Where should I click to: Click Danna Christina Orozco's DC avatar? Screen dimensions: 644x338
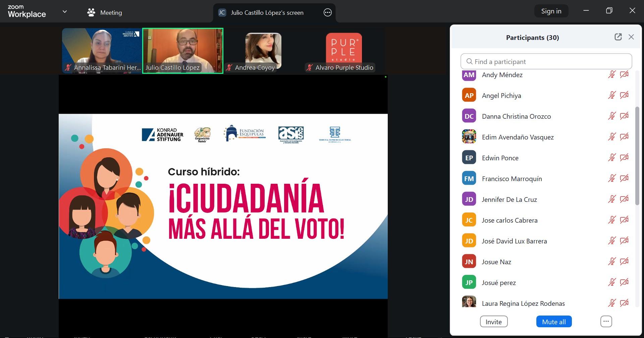tap(469, 116)
